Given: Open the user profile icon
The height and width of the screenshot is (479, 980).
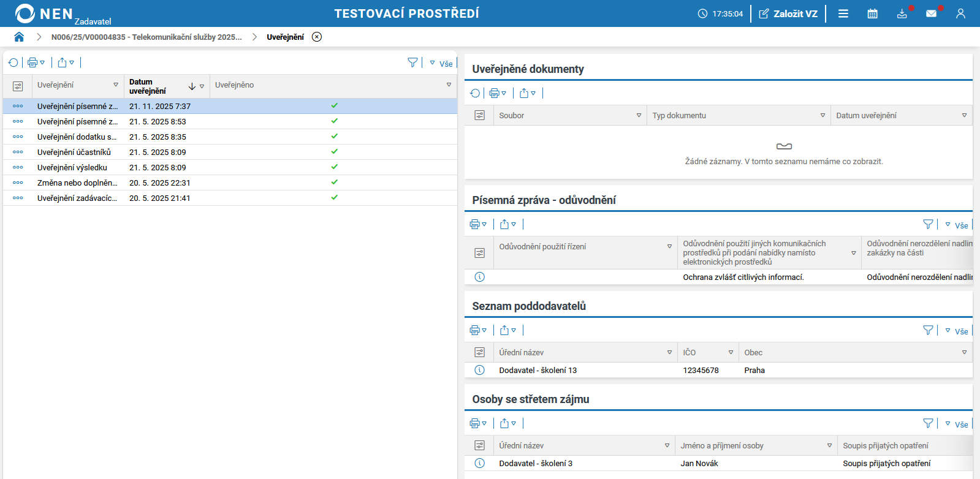Looking at the screenshot, I should point(960,13).
